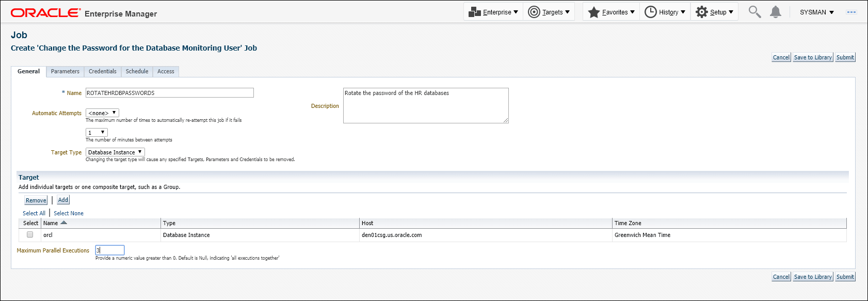Click the Description text area

tap(426, 105)
